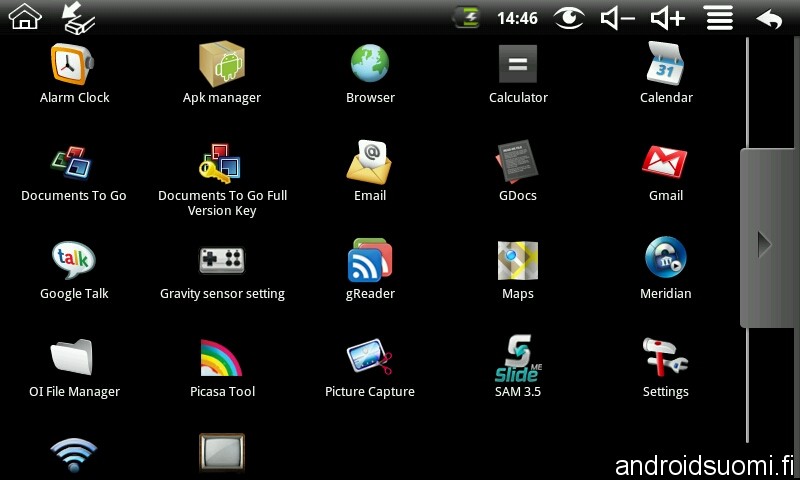This screenshot has height=480, width=800.
Task: Go to the home screen
Action: pyautogui.click(x=25, y=16)
